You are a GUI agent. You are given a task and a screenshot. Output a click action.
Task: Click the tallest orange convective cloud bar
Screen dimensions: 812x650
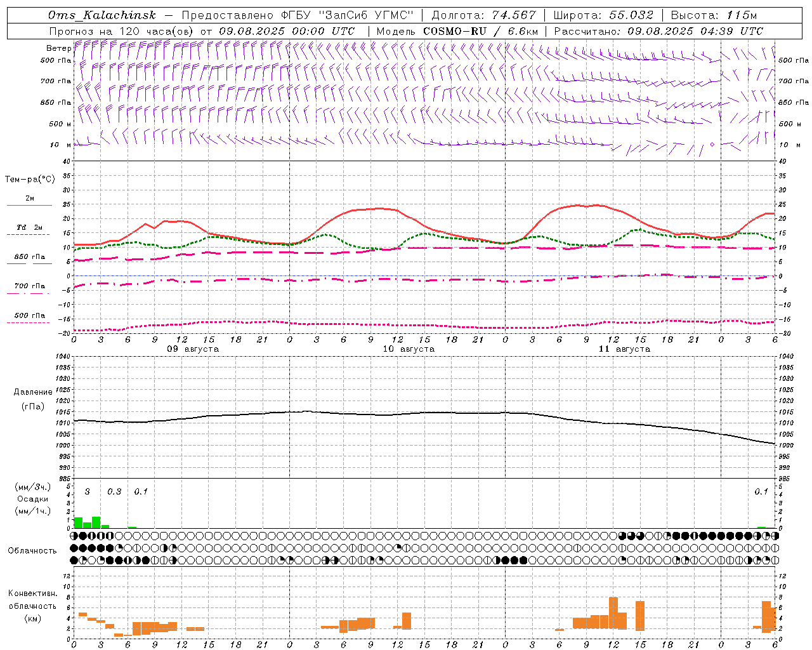(x=613, y=613)
